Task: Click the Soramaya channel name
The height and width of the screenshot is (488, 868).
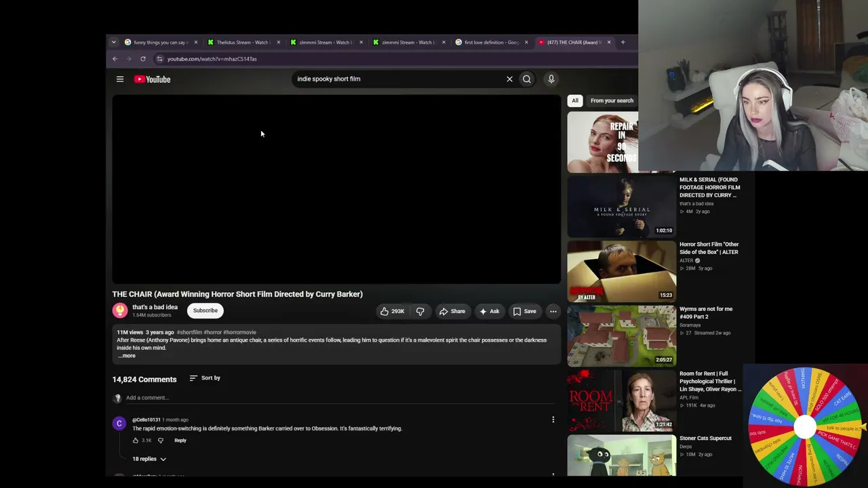Action: point(690,325)
